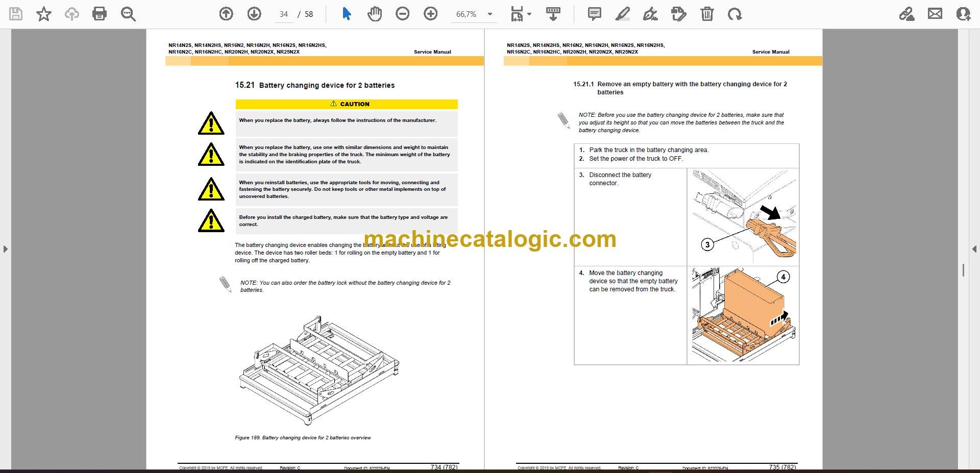Viewport: 980px width, 473px height.
Task: Click the heading '15.21.1 Remove an empty battery'
Action: click(680, 88)
